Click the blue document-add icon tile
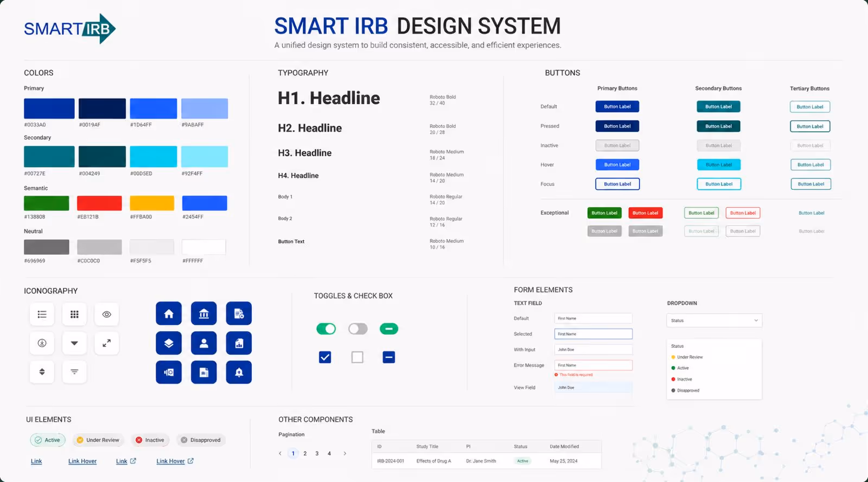The height and width of the screenshot is (482, 868). click(x=239, y=314)
